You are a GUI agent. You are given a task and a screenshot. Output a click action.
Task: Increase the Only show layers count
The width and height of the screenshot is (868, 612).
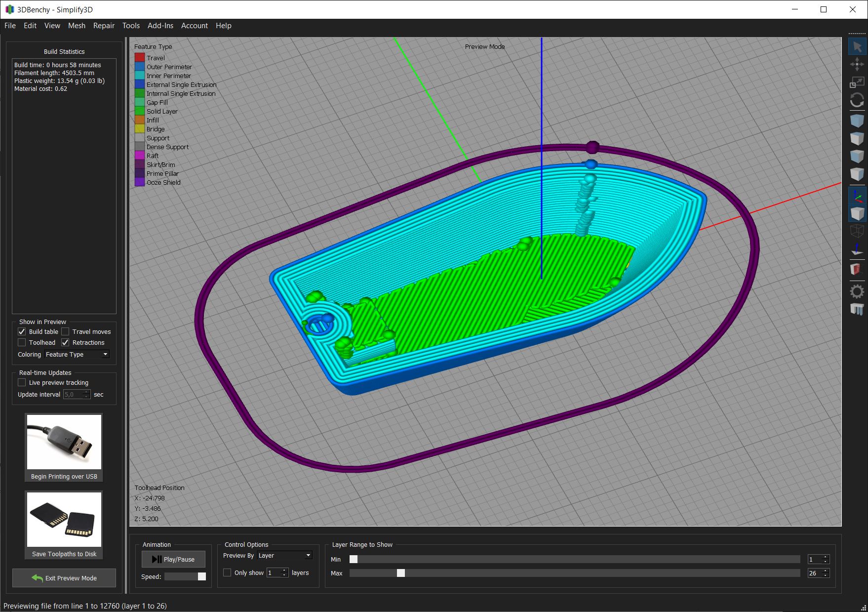[284, 571]
